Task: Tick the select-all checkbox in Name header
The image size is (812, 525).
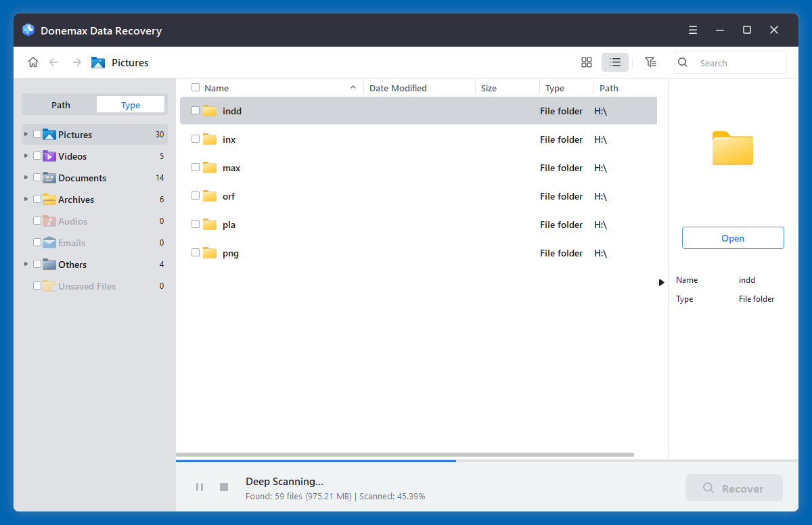Action: click(x=196, y=87)
